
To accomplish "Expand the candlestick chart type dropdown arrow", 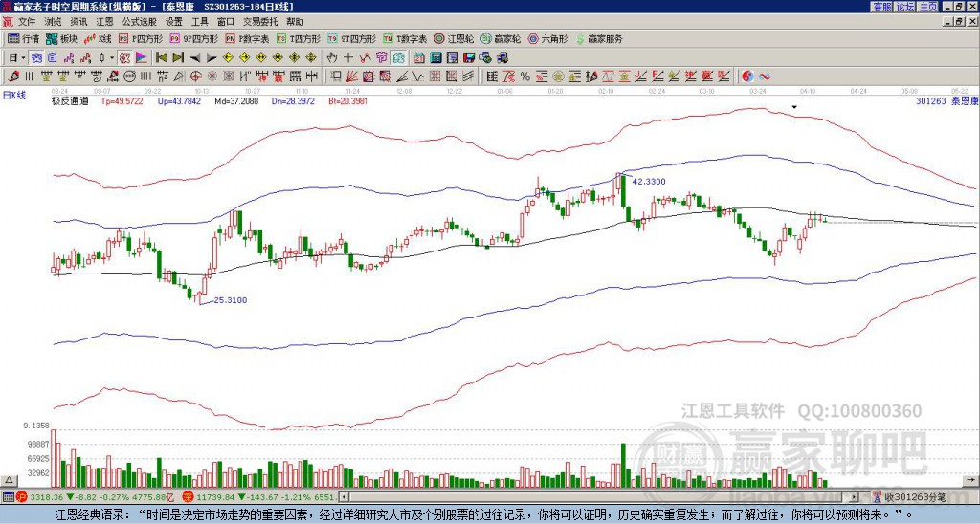I will pyautogui.click(x=112, y=58).
